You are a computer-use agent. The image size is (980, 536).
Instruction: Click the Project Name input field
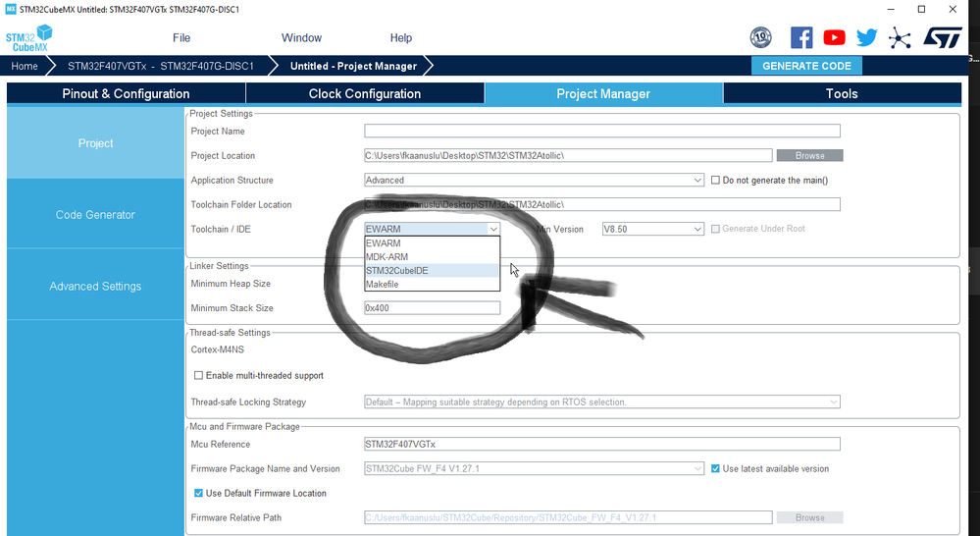point(602,131)
